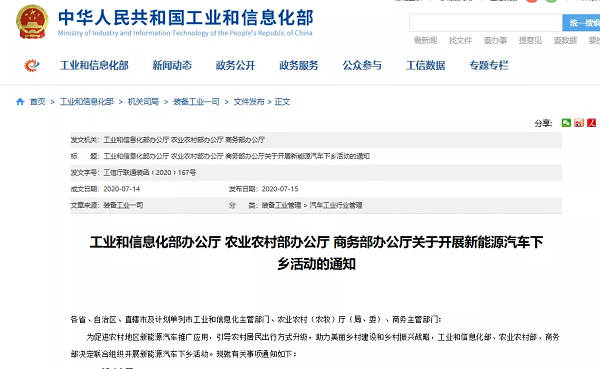This screenshot has width=600, height=369.
Task: Open 新闻动态 navigation menu
Action: tap(172, 65)
